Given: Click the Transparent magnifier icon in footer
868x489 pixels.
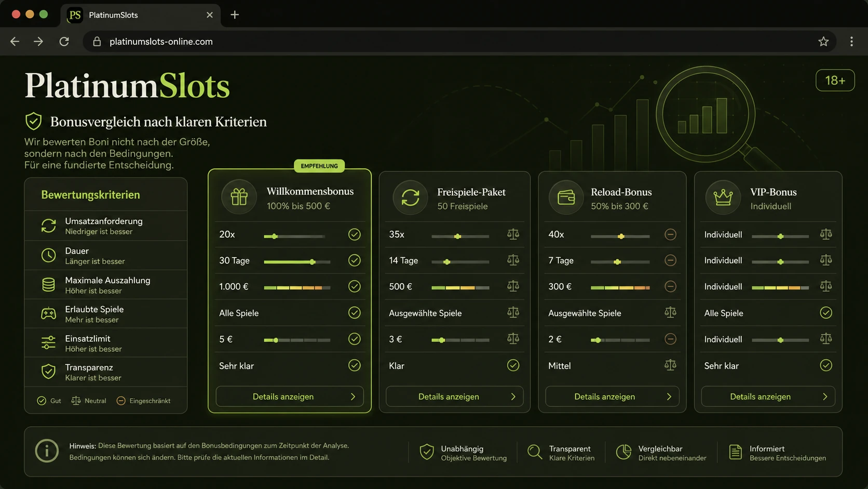Looking at the screenshot, I should coord(535,452).
